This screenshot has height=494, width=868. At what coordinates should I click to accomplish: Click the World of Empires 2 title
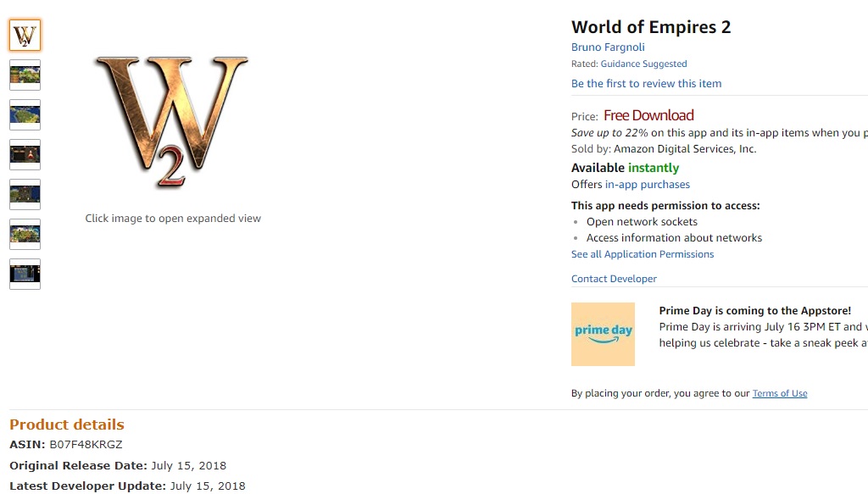(650, 27)
